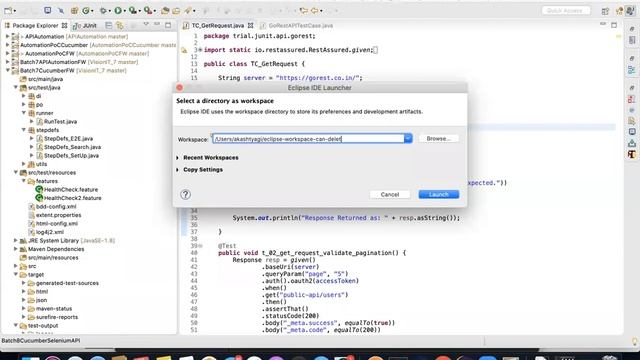This screenshot has width=640, height=360.
Task: Expand the Batch7APIAutomationFW project
Action: 7,62
